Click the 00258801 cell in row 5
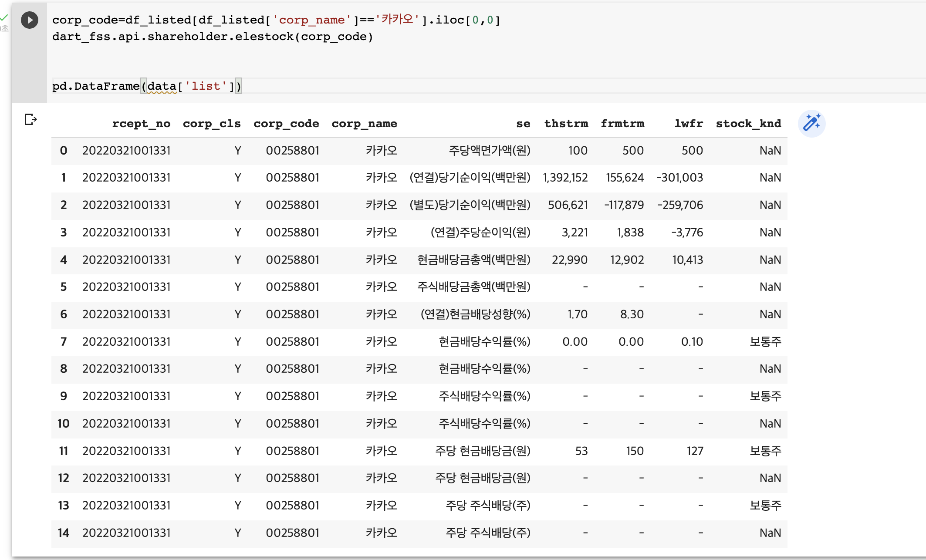Screen dimensions: 926x560 292,287
